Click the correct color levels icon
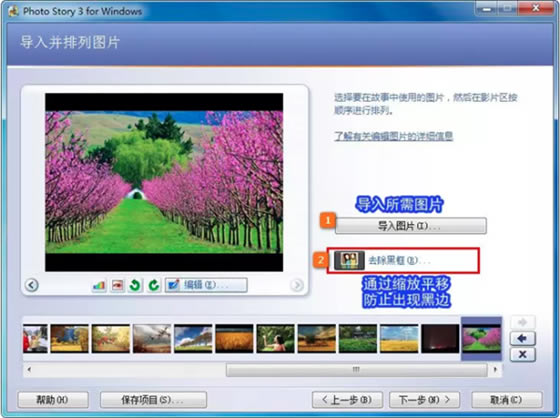The height and width of the screenshot is (418, 560). [x=99, y=285]
